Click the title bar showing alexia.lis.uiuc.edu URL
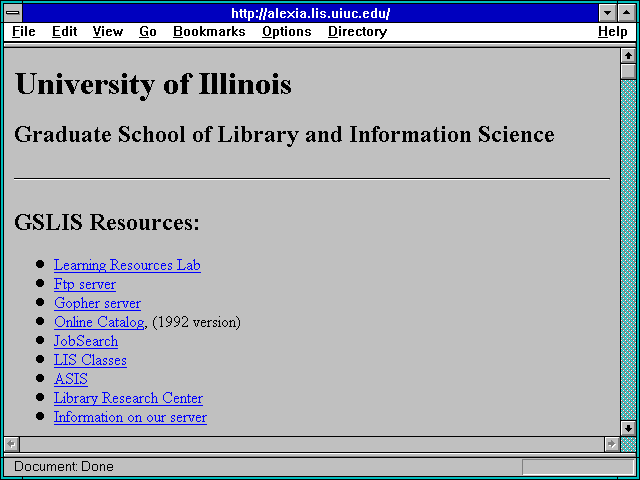This screenshot has height=480, width=640. pyautogui.click(x=311, y=13)
